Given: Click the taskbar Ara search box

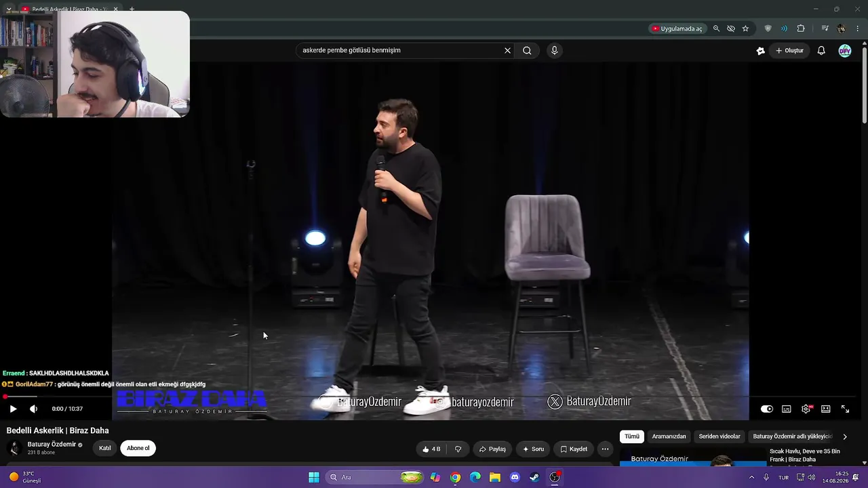Looking at the screenshot, I should tap(376, 477).
